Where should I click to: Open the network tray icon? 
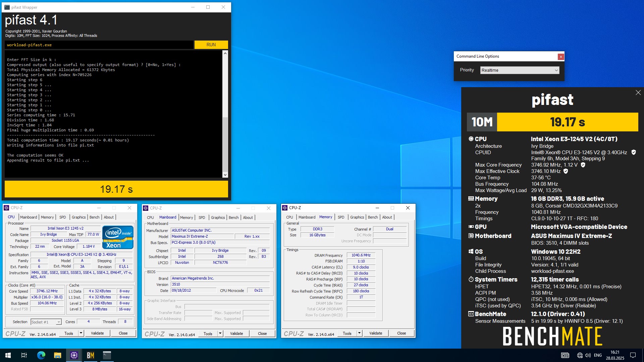(x=580, y=355)
